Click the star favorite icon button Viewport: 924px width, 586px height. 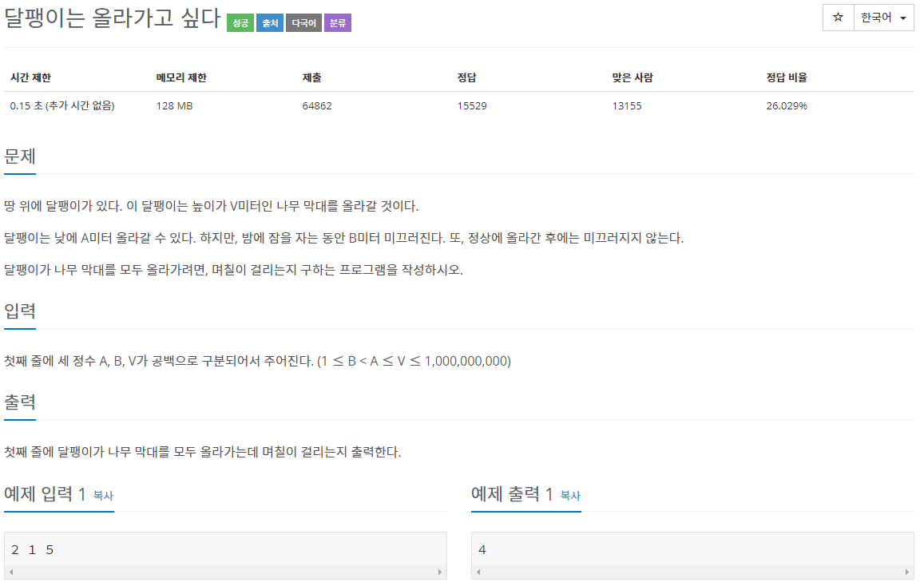pyautogui.click(x=838, y=18)
